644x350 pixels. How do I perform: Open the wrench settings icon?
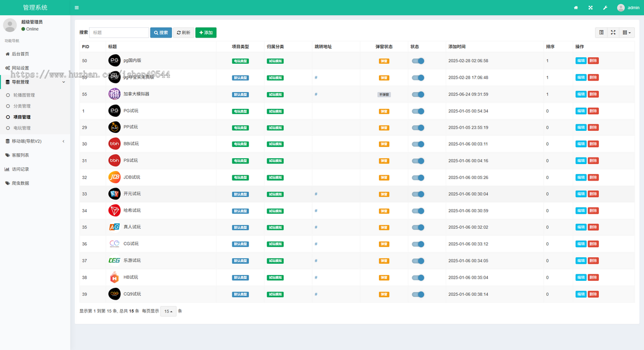pos(605,8)
